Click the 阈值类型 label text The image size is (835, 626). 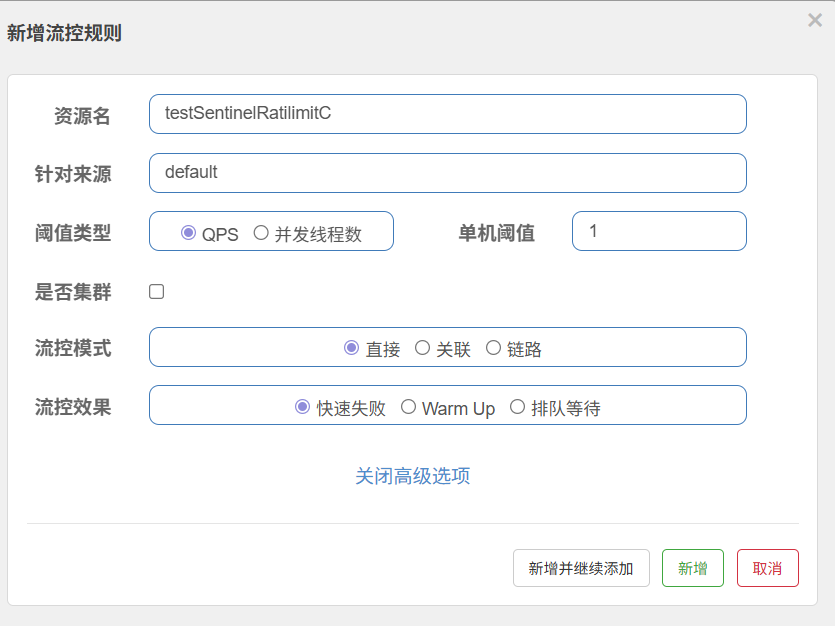click(x=73, y=233)
